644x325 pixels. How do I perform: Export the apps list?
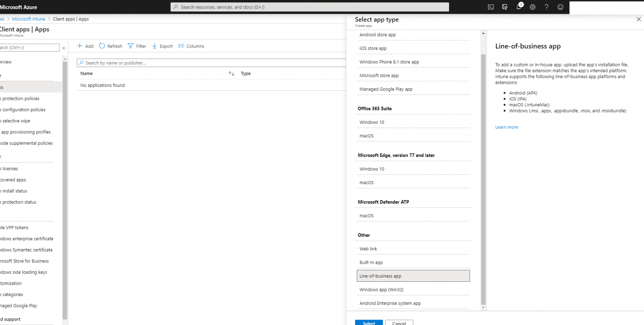162,46
